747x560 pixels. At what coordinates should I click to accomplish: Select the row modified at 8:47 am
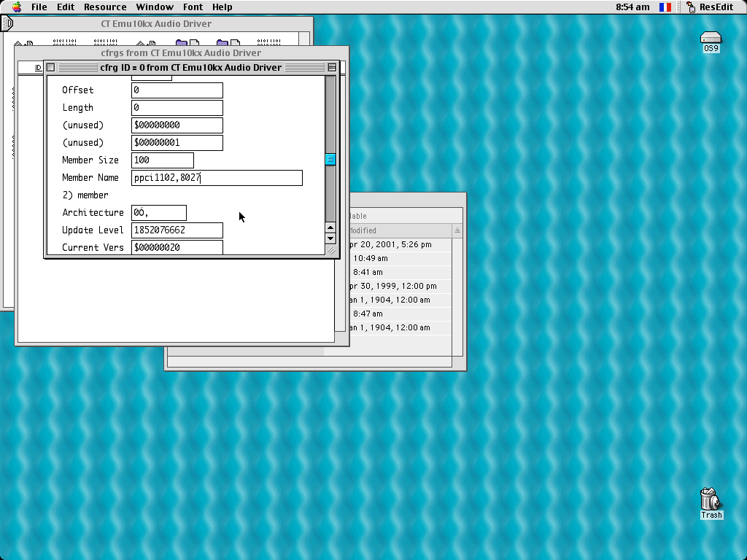click(400, 314)
